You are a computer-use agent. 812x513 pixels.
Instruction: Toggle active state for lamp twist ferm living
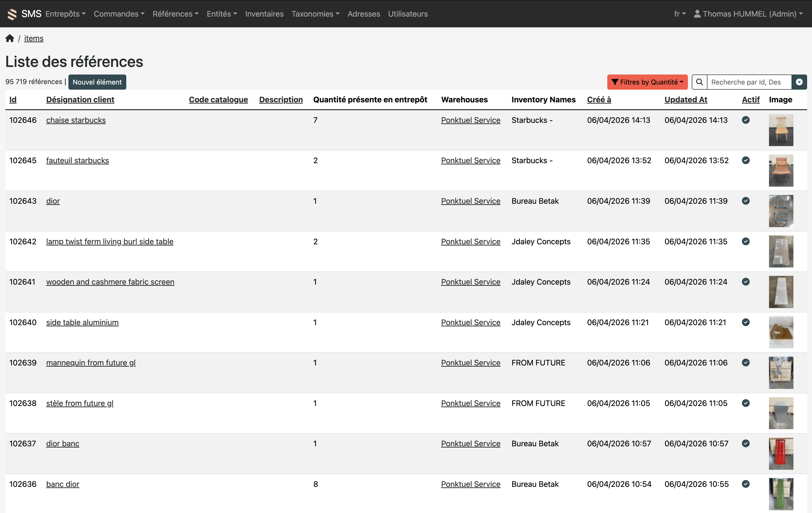746,242
